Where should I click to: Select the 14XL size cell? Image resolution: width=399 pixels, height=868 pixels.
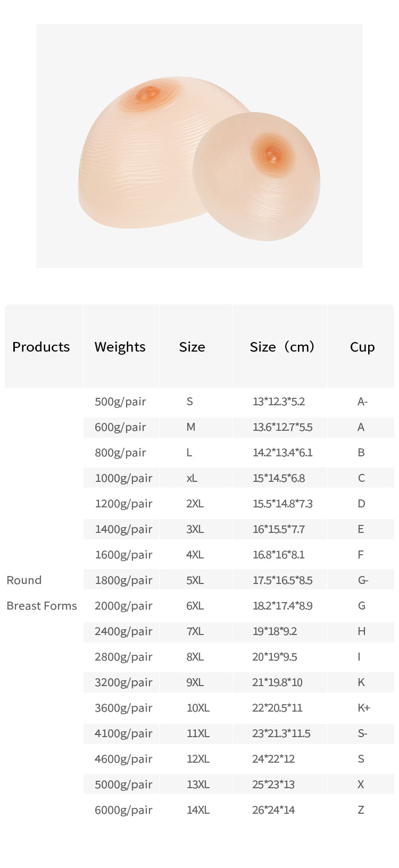[198, 810]
